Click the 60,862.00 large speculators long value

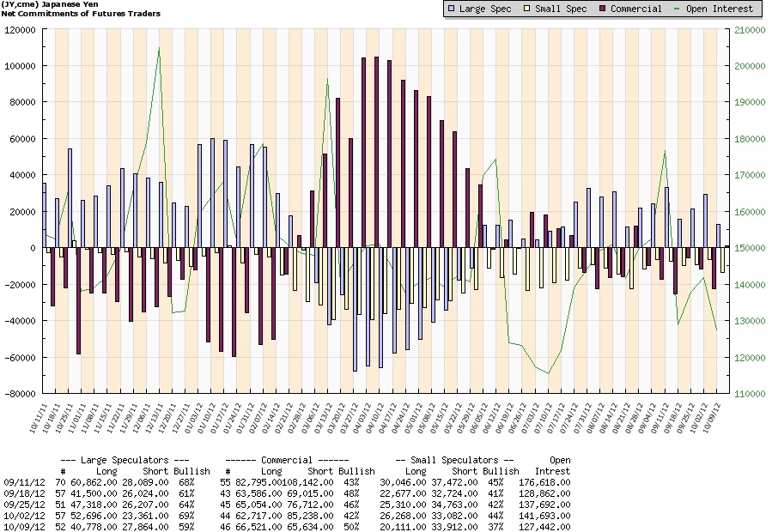click(94, 482)
